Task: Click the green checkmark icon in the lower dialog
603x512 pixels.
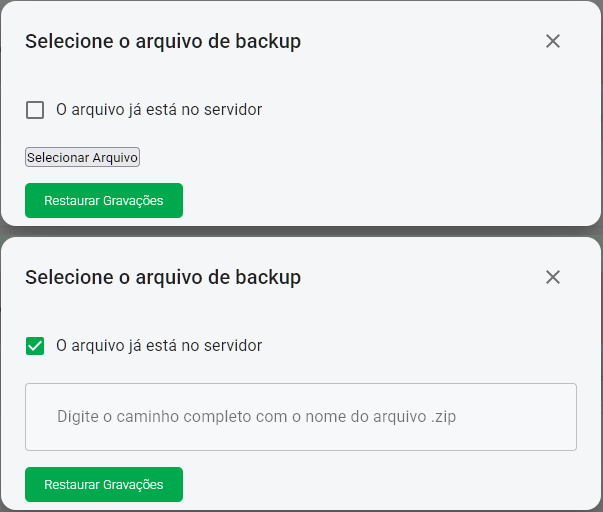Action: point(35,346)
